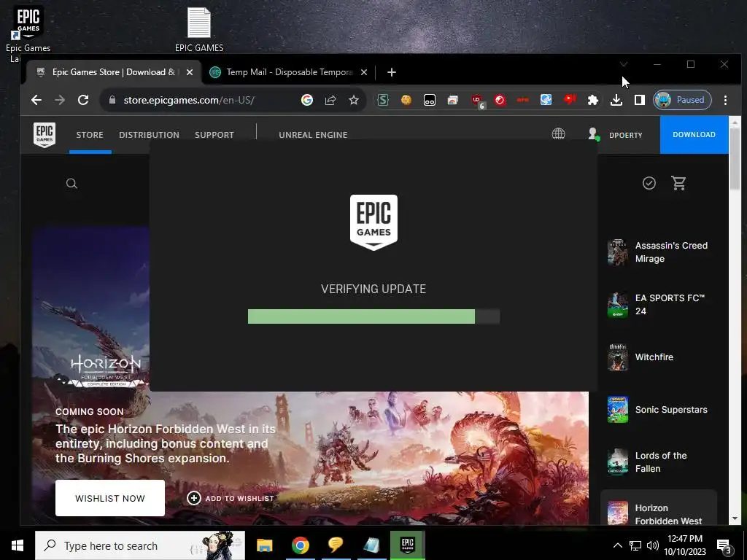Open Chrome three-dot menu
Viewport: 747px width, 560px height.
[x=725, y=100]
